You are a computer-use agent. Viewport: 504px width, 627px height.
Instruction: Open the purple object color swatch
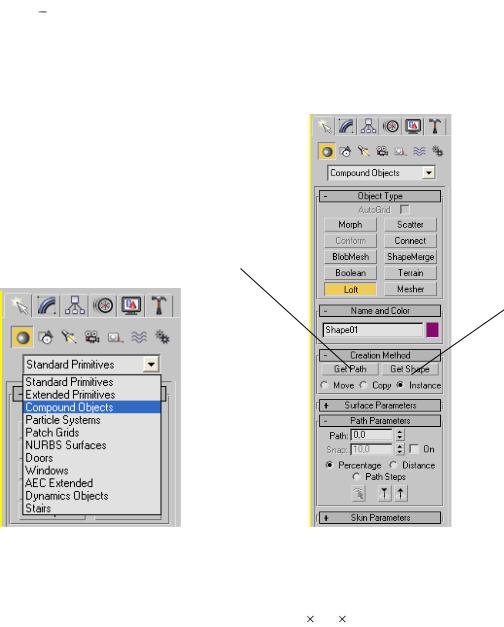tap(432, 330)
